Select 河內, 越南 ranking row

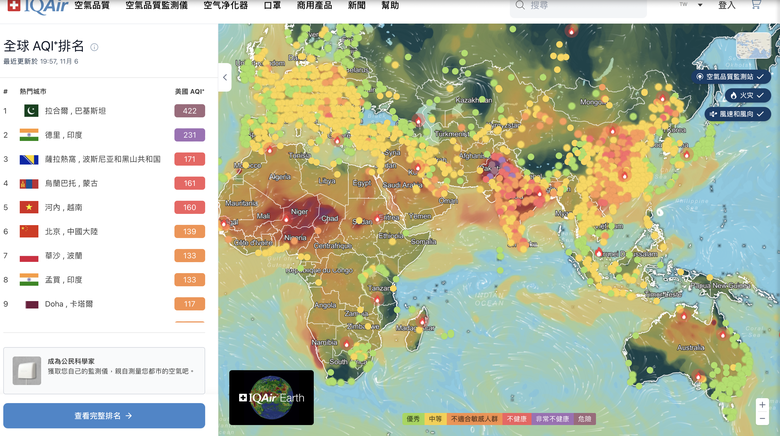(104, 207)
